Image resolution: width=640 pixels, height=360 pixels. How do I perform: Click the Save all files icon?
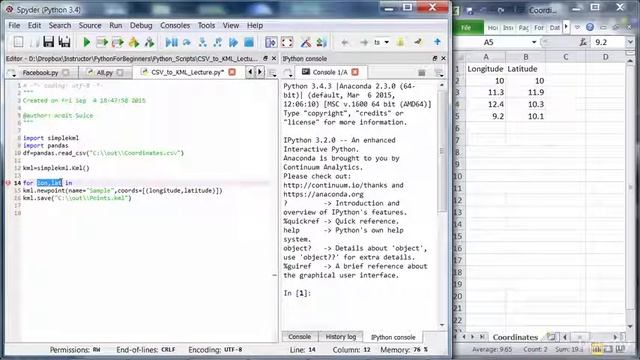(64, 42)
